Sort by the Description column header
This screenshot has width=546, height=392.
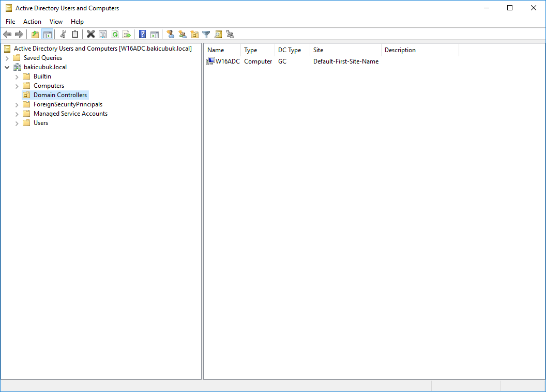[x=420, y=50]
